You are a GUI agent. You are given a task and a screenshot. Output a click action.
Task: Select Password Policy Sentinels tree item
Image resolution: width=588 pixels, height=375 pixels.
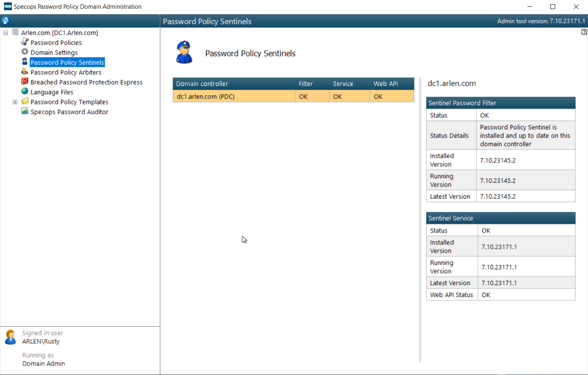pyautogui.click(x=67, y=62)
